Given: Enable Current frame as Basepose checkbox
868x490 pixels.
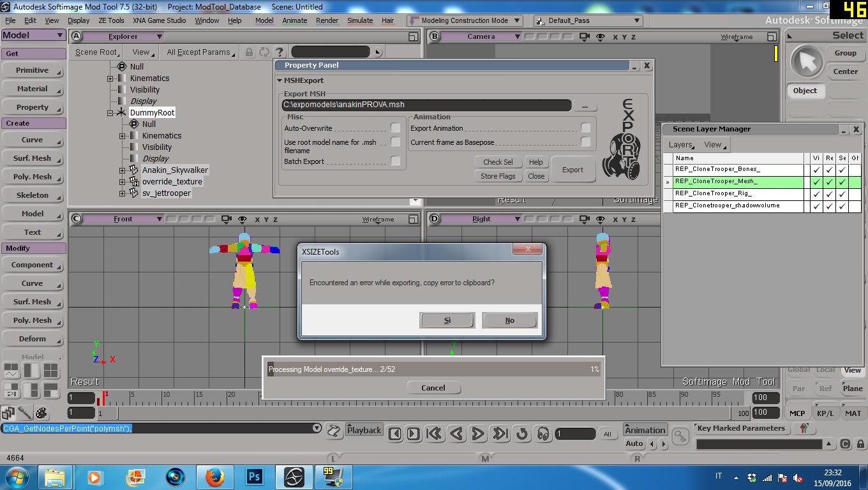Looking at the screenshot, I should coord(586,142).
